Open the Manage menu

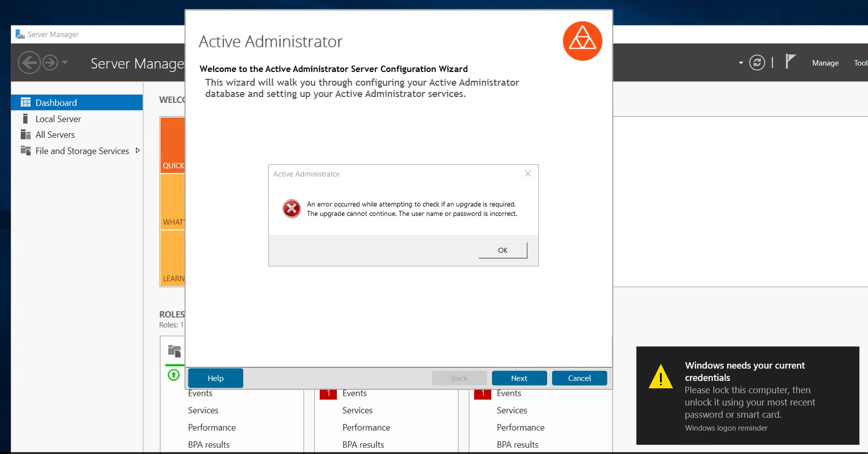pos(825,63)
